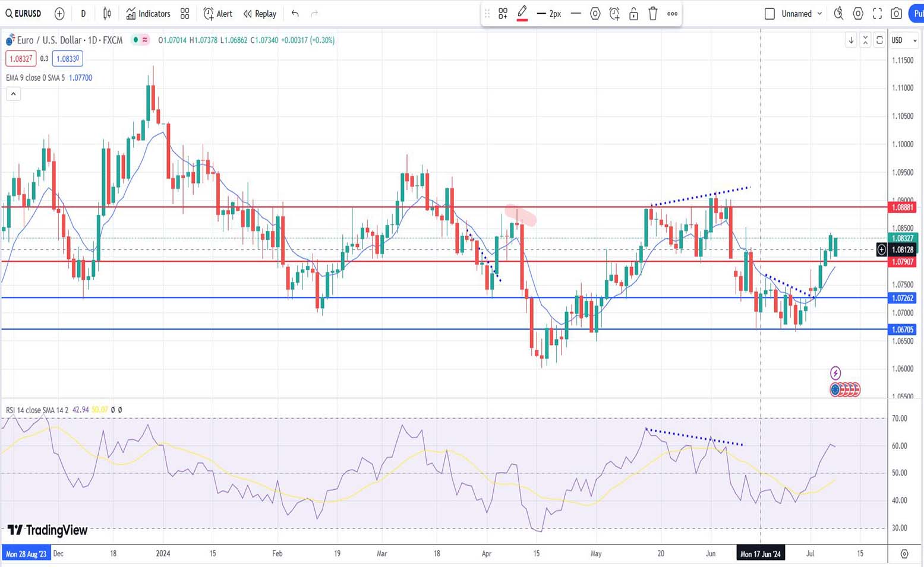The image size is (924, 567).
Task: Add symbol to compare with plus icon
Action: (x=59, y=14)
